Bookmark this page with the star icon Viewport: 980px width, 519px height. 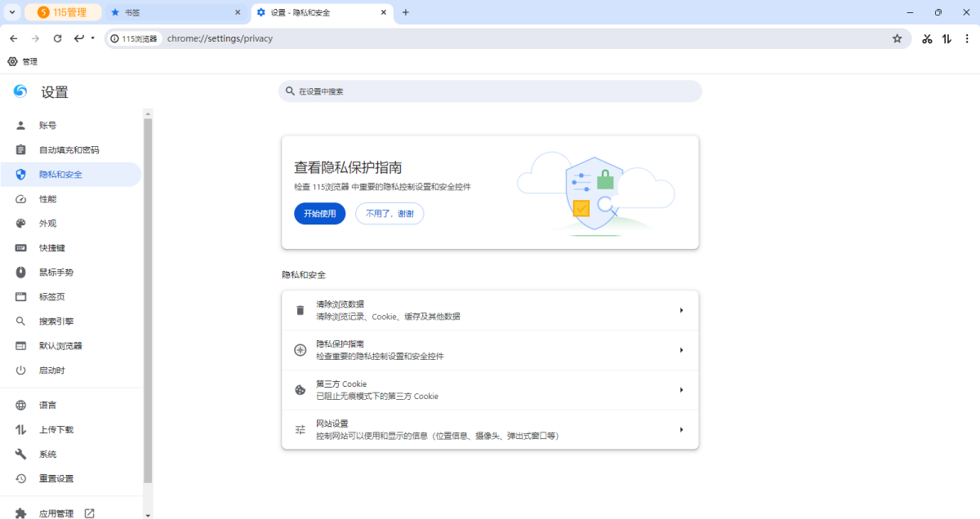click(898, 38)
